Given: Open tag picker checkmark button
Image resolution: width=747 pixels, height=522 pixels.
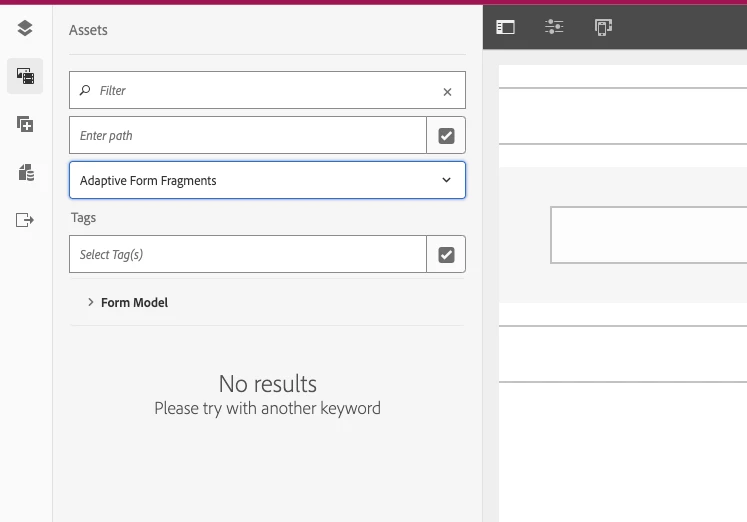Looking at the screenshot, I should click(x=446, y=255).
